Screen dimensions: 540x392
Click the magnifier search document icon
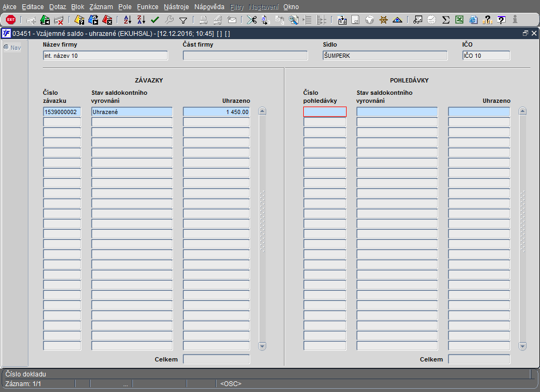point(294,20)
